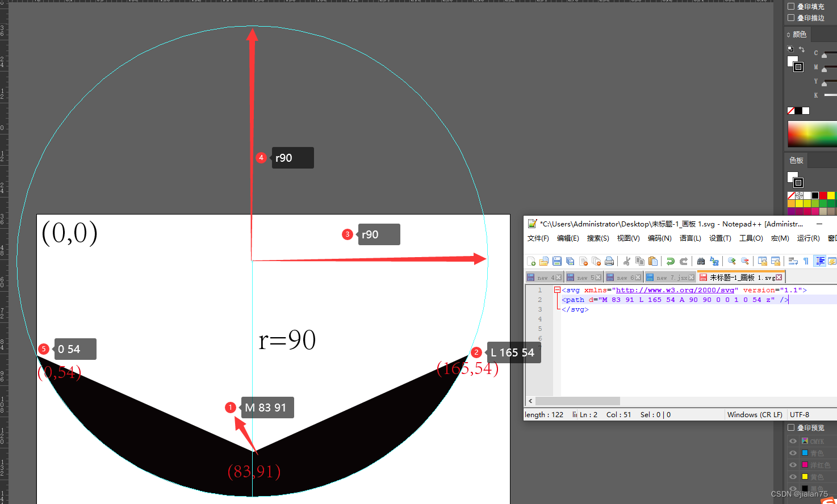Click the www.w3.org/2000/svg link in code
This screenshot has width=837, height=504.
pos(675,290)
